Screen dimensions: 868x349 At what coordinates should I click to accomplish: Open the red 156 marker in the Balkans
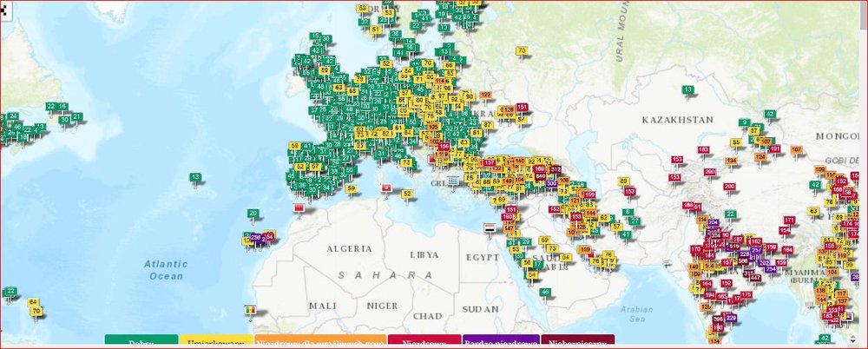(444, 146)
